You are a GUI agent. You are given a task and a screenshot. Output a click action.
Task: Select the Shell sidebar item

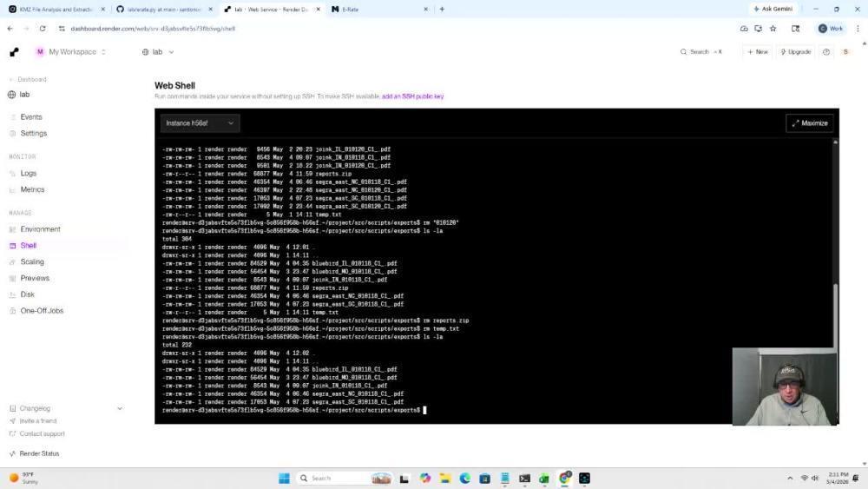pos(29,245)
